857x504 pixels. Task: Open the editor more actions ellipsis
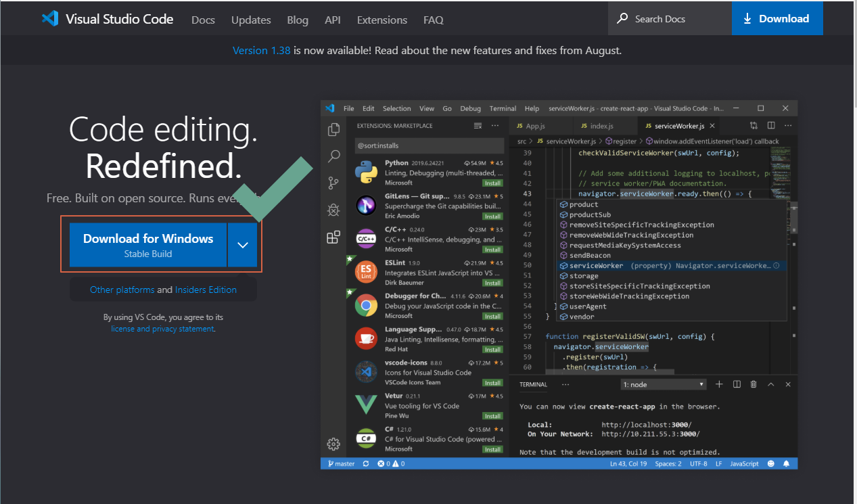pyautogui.click(x=788, y=126)
